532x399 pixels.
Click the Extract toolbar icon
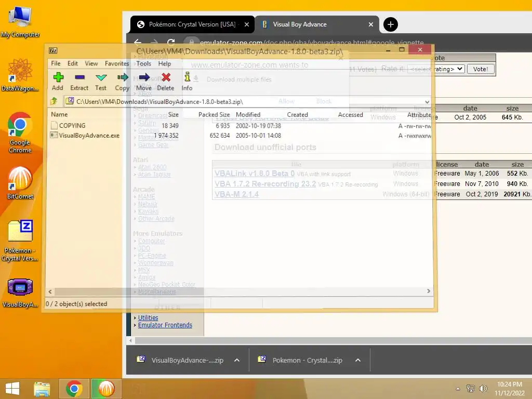[79, 82]
